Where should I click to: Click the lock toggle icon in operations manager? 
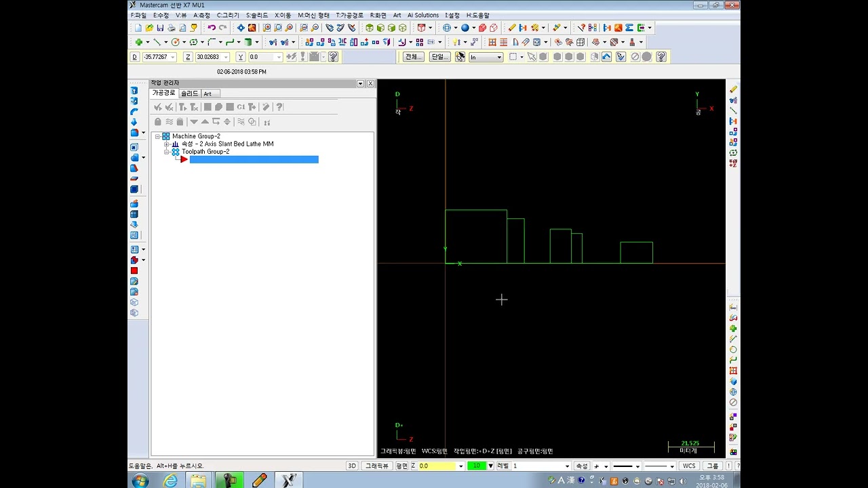tap(158, 122)
